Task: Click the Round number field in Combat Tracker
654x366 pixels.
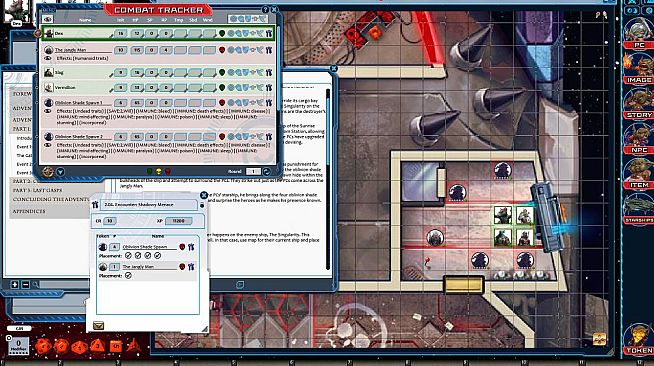Action: [253, 171]
